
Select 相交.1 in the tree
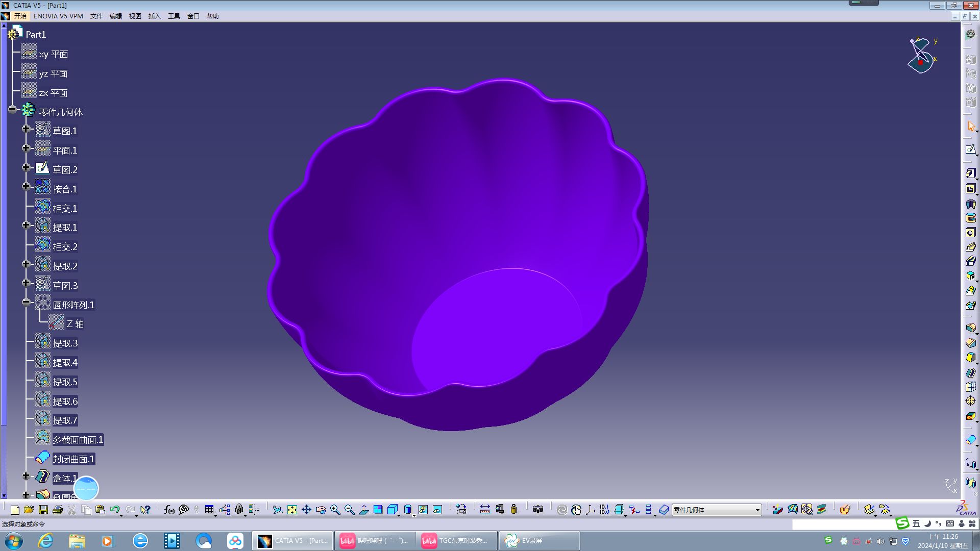pyautogui.click(x=65, y=209)
